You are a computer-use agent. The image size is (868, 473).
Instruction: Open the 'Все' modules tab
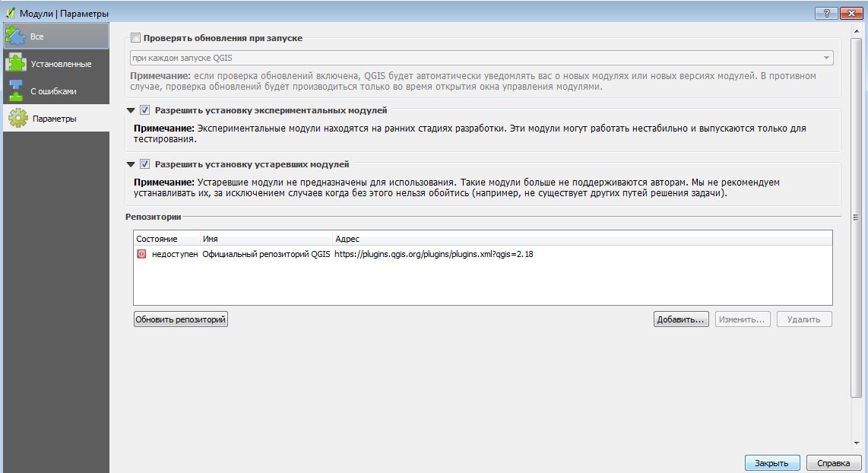point(56,36)
